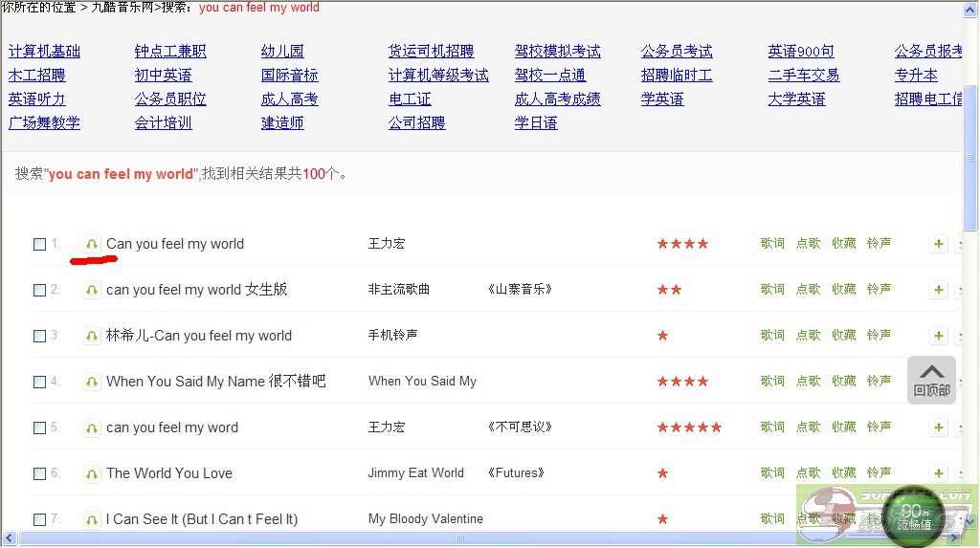
Task: Click 铃声 ringtone link in the first row
Action: pos(879,244)
